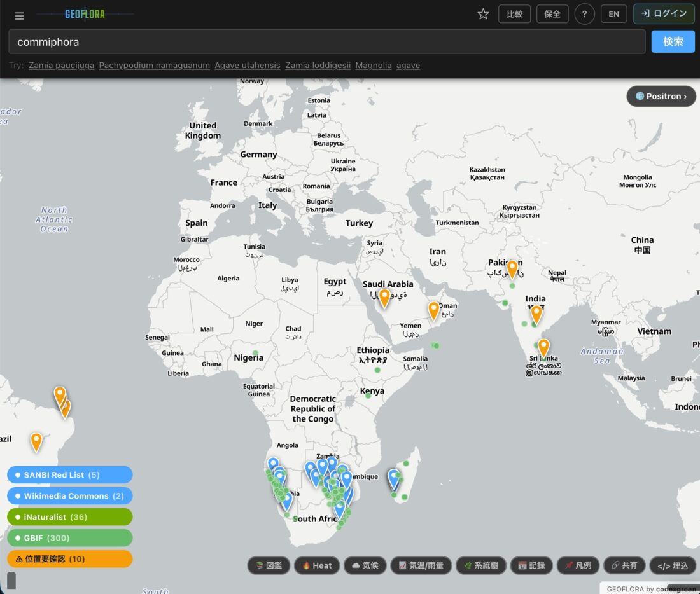This screenshot has height=594, width=700.
Task: Open help with the question mark icon
Action: coord(584,14)
